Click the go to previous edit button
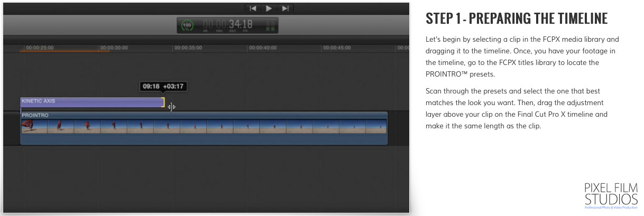 [x=253, y=8]
